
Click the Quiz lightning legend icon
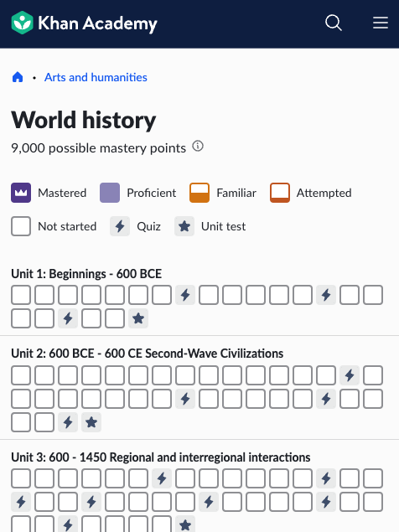tap(120, 226)
